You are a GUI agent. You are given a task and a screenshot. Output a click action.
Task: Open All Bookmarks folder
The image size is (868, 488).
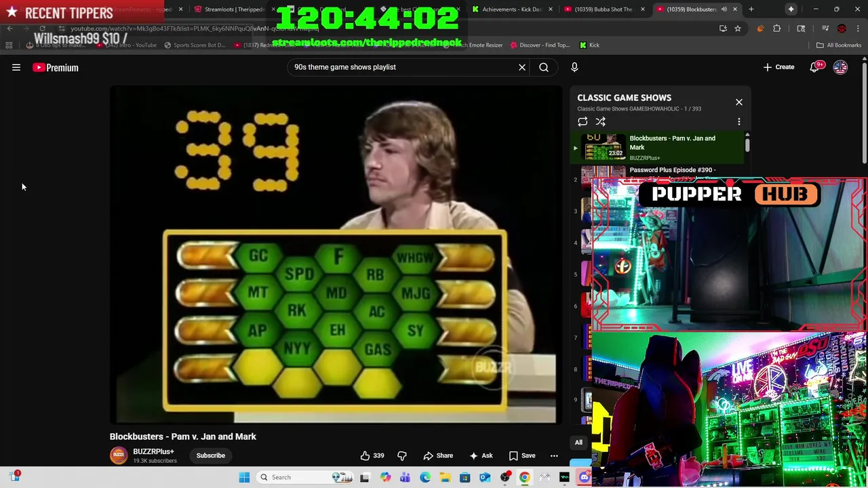tap(839, 45)
